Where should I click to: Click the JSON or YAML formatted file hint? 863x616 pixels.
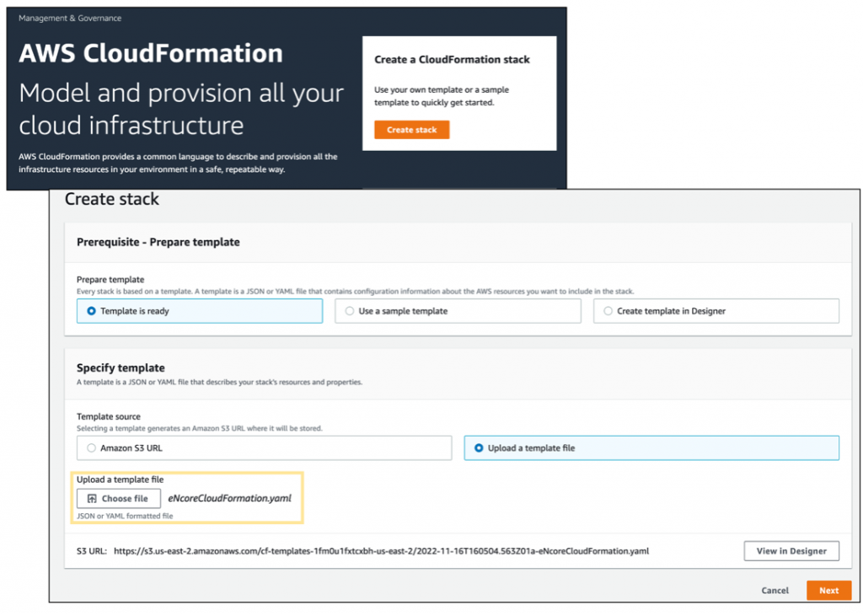[124, 516]
